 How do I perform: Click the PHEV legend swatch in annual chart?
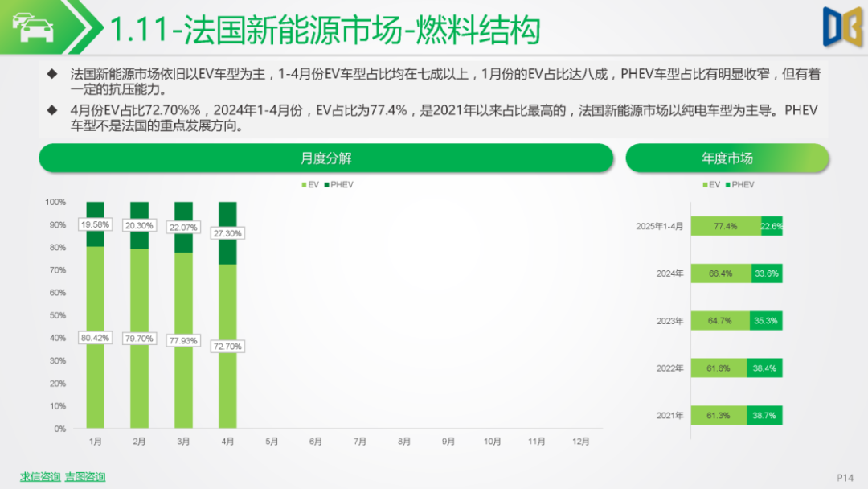728,185
